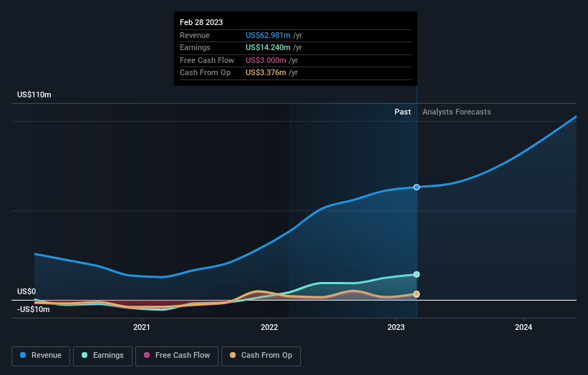
Task: Click the blue Revenue data point marker
Action: click(x=417, y=187)
